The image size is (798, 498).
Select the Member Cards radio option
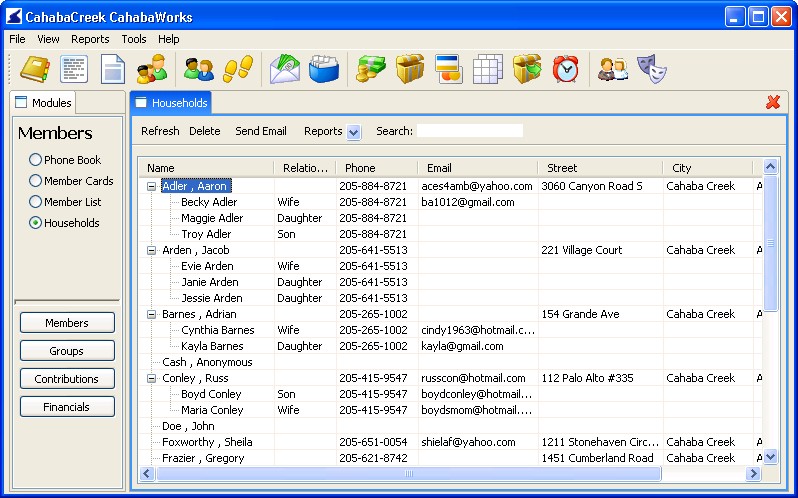(x=36, y=181)
